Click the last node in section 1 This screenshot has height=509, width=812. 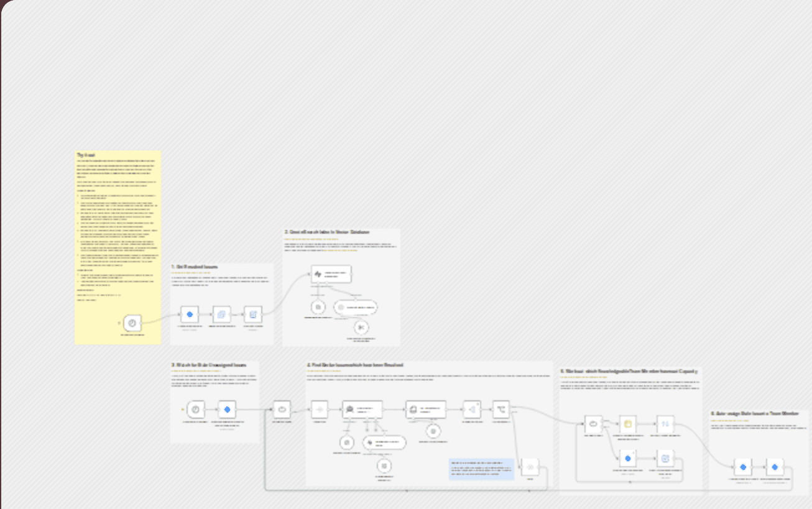tap(252, 315)
